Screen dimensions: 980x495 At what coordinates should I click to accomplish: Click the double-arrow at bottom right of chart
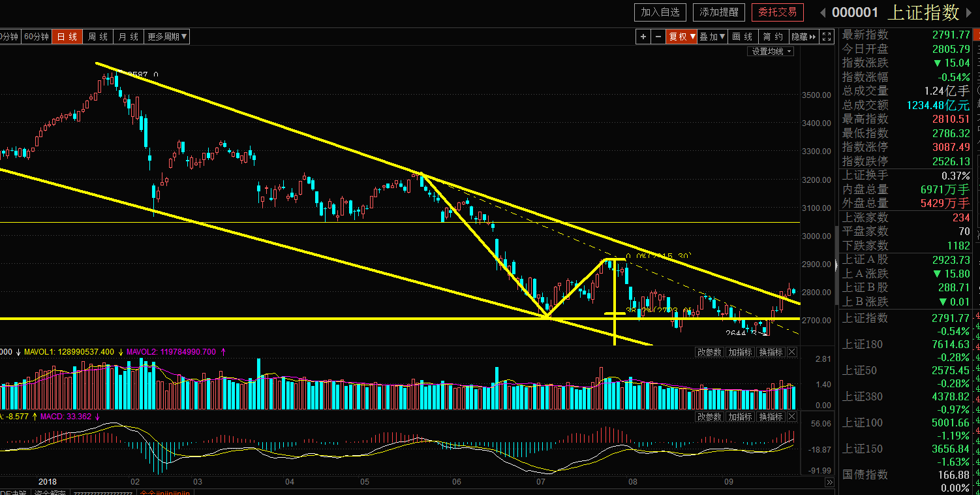coord(829,483)
